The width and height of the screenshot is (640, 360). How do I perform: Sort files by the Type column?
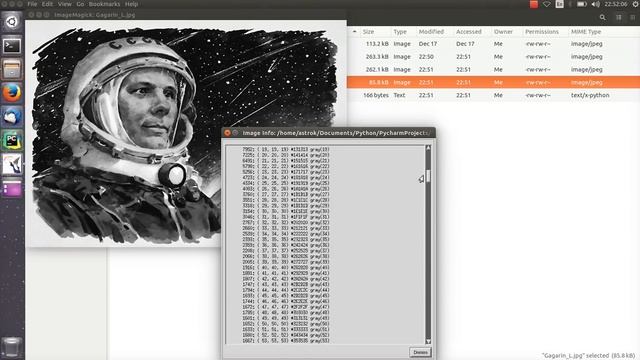(400, 31)
